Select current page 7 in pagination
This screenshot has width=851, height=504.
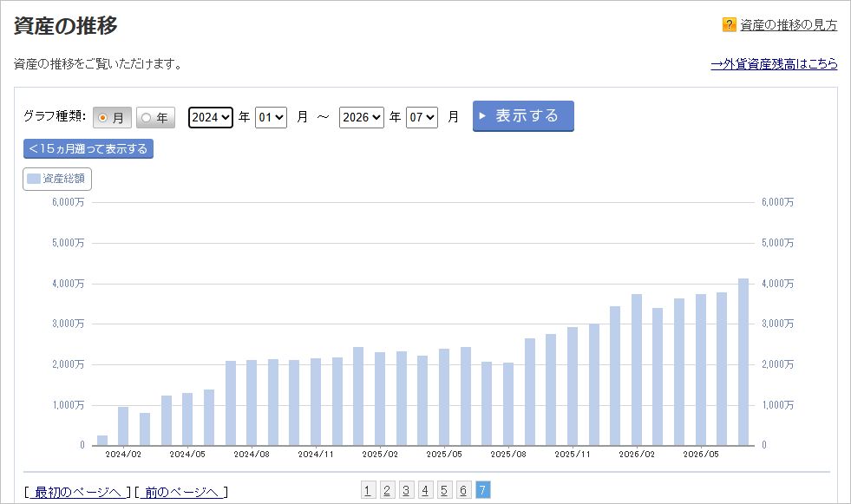483,490
